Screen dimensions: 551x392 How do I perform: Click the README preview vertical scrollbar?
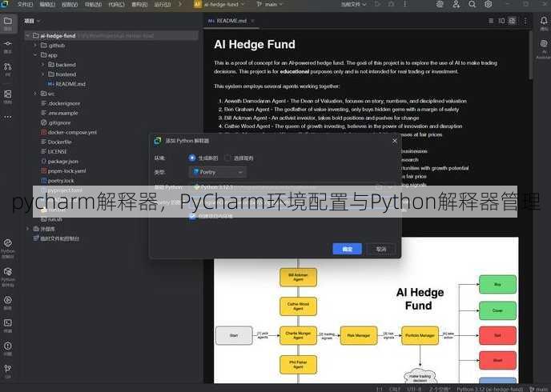[x=531, y=56]
